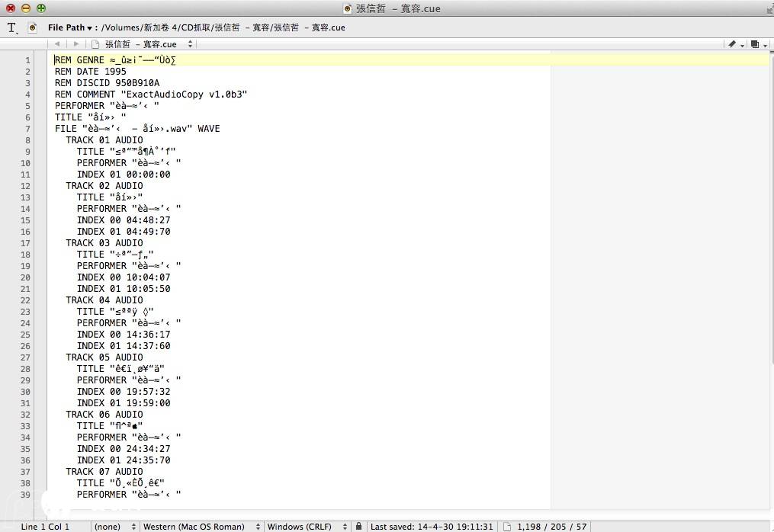Click the 1,198 / 205 / 57 statistics
The width and height of the screenshot is (774, 532).
click(551, 527)
